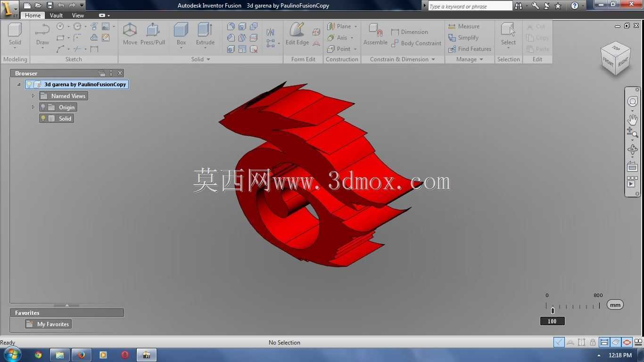
Task: Close the Browser panel
Action: 120,73
